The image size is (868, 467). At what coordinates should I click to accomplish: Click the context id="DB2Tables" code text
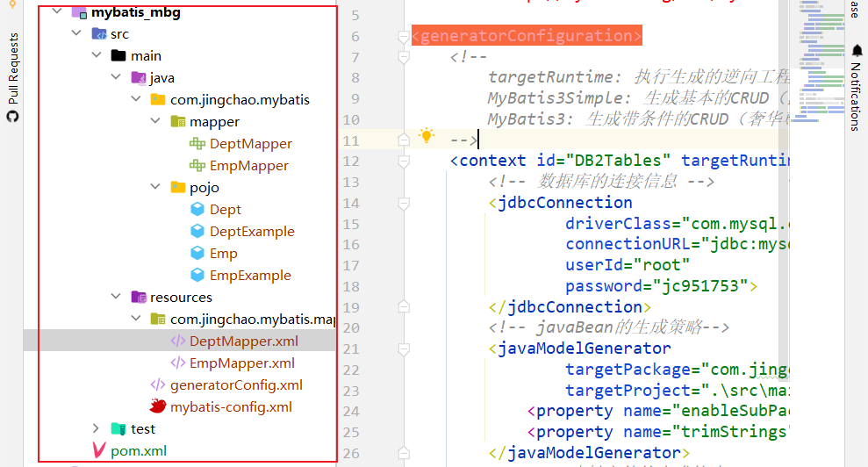(x=560, y=161)
